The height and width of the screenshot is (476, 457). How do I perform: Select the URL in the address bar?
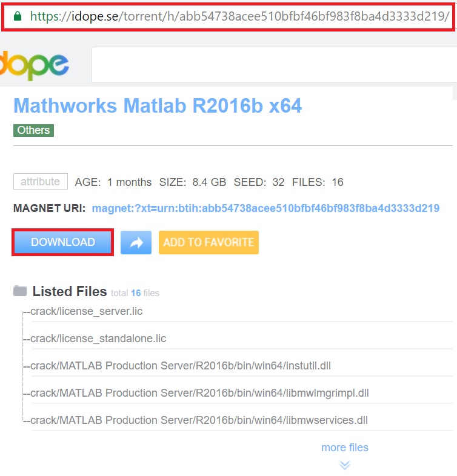tap(239, 16)
